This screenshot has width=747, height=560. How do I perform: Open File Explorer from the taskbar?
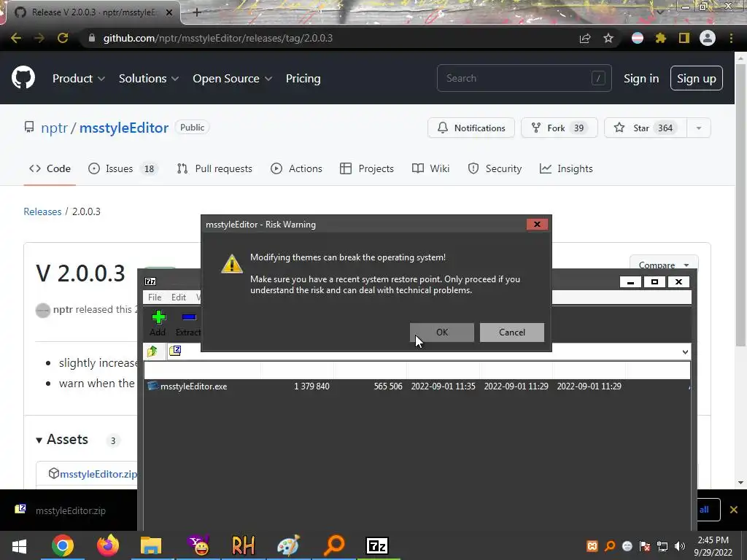click(x=151, y=545)
